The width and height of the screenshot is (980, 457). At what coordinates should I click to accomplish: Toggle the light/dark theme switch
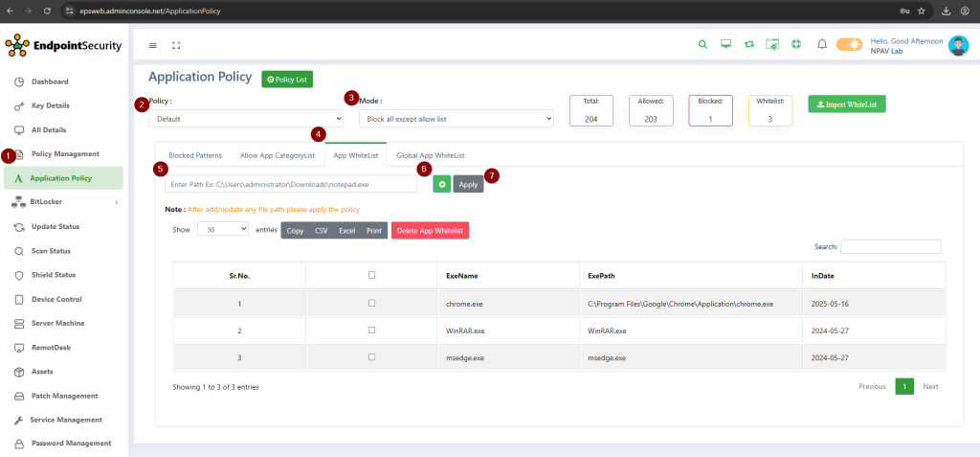849,44
